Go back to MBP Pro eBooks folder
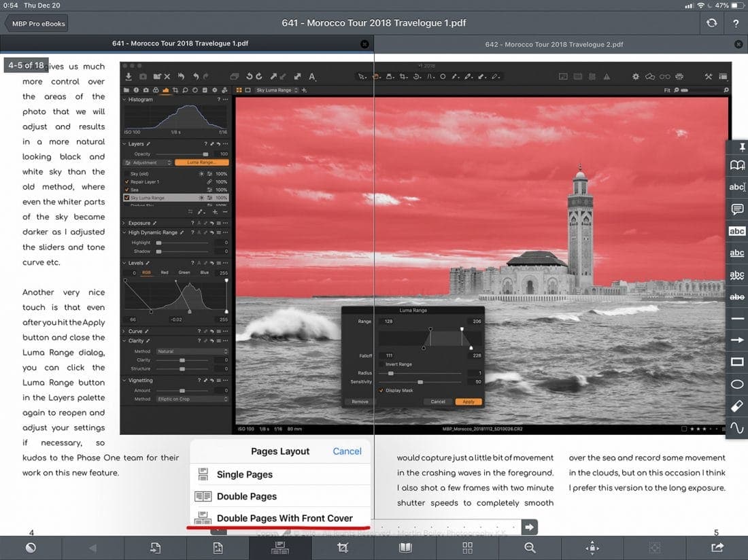Image resolution: width=748 pixels, height=560 pixels. pyautogui.click(x=37, y=23)
